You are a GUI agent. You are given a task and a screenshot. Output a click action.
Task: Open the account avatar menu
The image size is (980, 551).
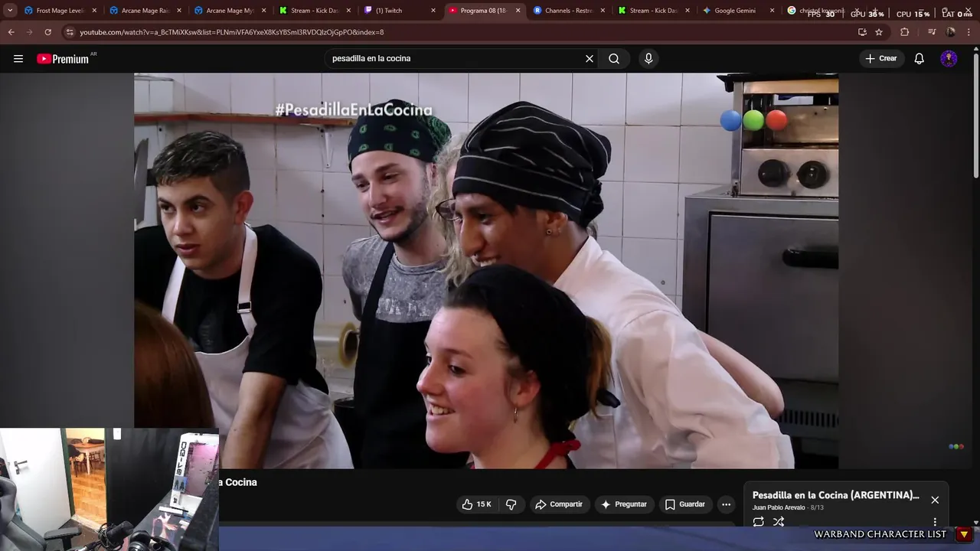click(949, 59)
